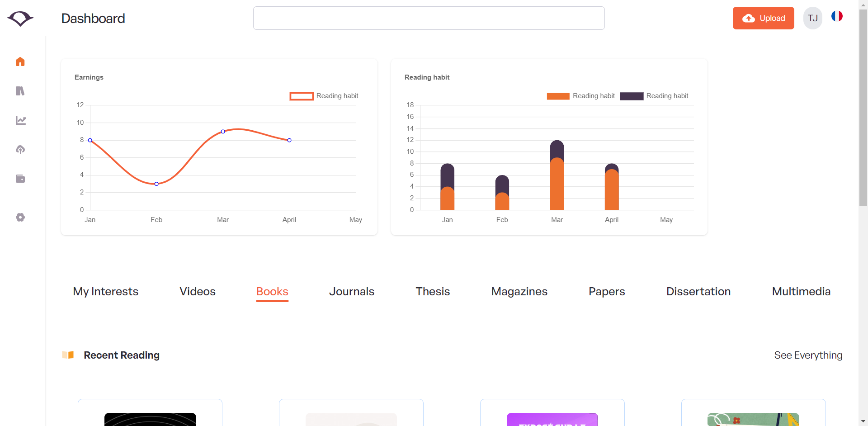Click the cloud upload icon in sidebar
The height and width of the screenshot is (426, 868).
(x=20, y=150)
